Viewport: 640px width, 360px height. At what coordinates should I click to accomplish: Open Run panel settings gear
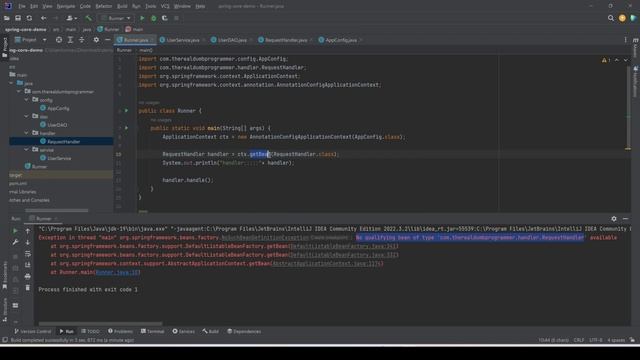pyautogui.click(x=614, y=219)
